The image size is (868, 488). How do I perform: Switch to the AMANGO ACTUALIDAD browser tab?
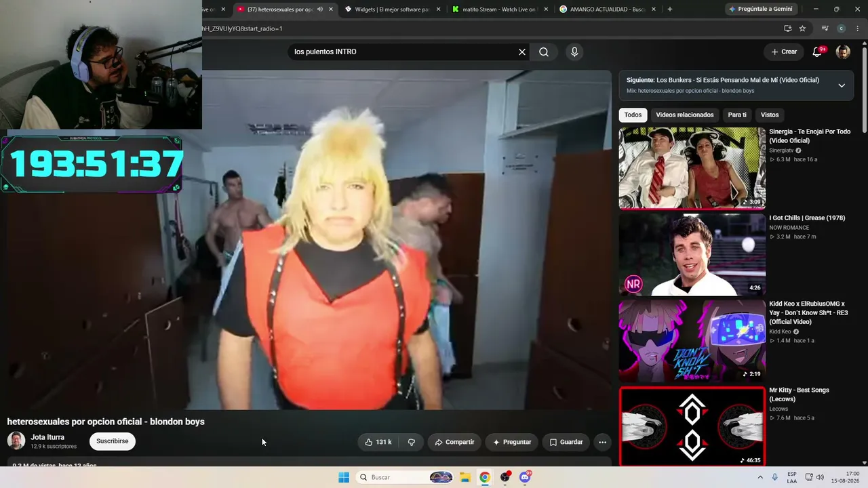[x=607, y=9]
